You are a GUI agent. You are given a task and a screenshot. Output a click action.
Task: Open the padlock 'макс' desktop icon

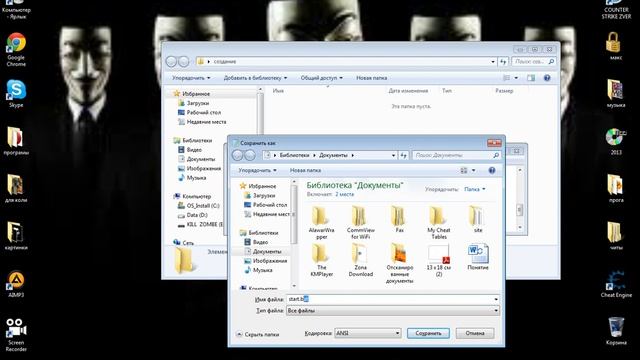(x=613, y=46)
